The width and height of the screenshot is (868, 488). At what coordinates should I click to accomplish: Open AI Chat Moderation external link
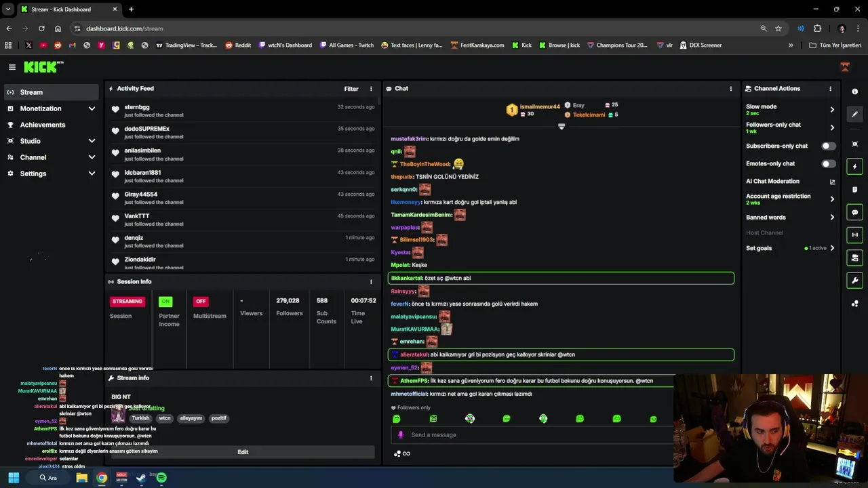click(832, 182)
